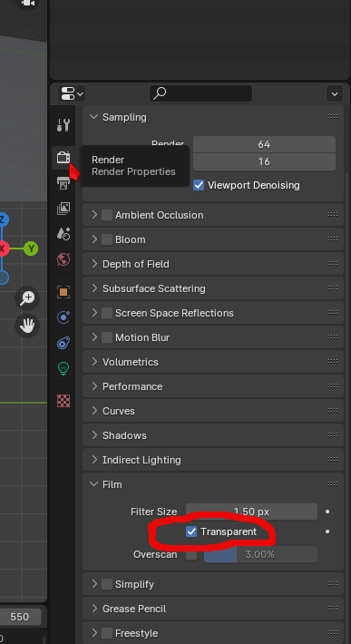Screen dimensions: 351x644
Task: Expand the Ambient Occlusion panel
Action: point(94,215)
